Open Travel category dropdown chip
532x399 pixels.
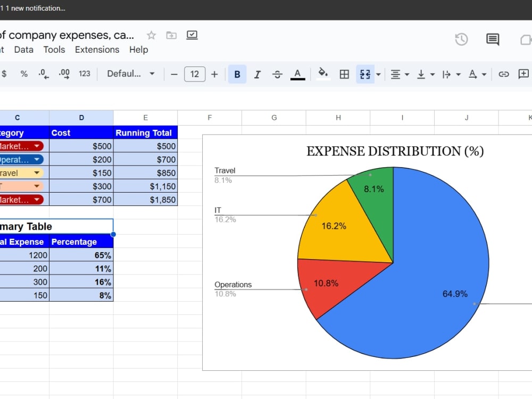coord(22,173)
